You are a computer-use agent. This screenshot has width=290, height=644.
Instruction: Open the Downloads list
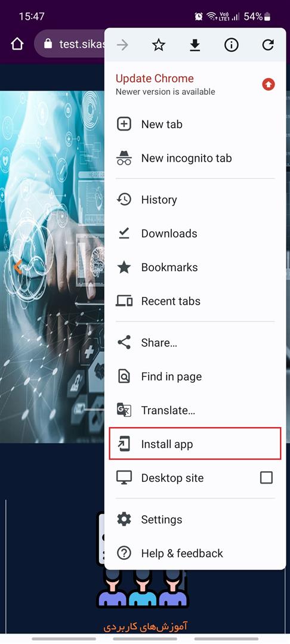pyautogui.click(x=195, y=233)
